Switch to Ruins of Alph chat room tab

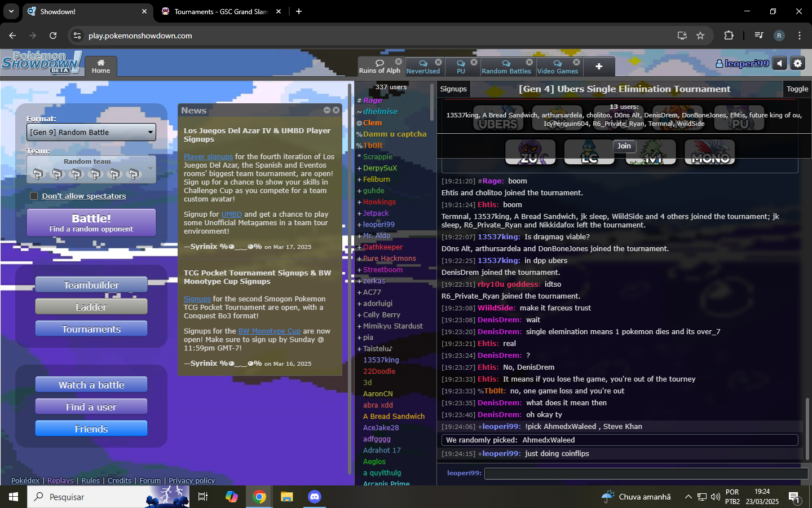(379, 67)
